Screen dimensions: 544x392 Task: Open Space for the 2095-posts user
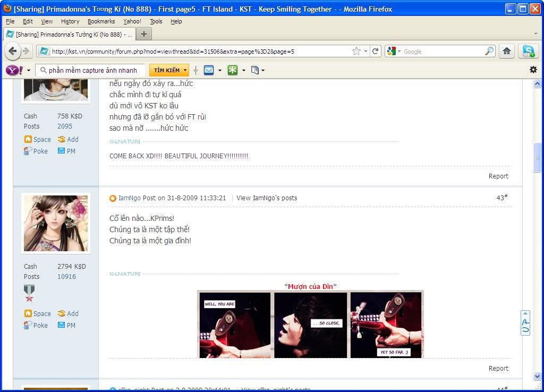point(38,140)
